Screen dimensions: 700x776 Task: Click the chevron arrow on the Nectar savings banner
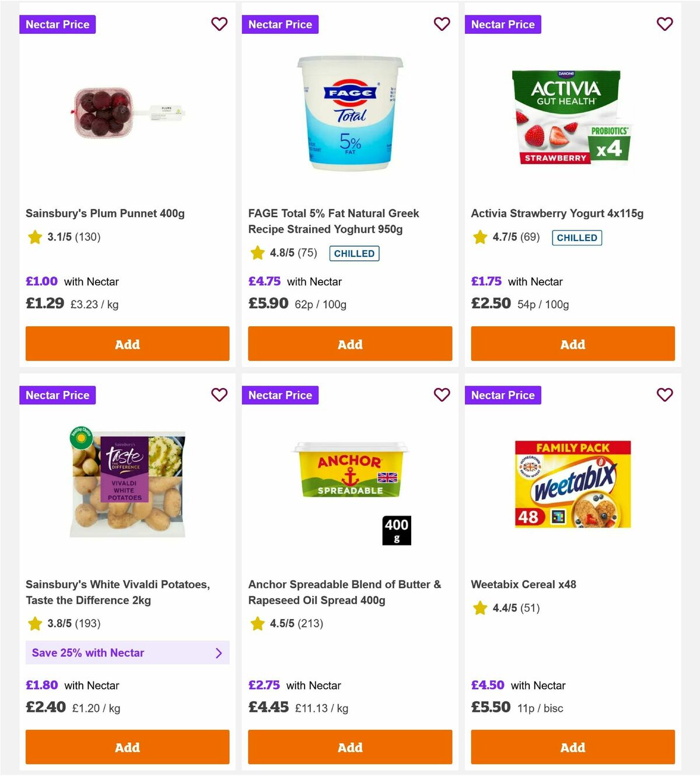[x=218, y=652]
